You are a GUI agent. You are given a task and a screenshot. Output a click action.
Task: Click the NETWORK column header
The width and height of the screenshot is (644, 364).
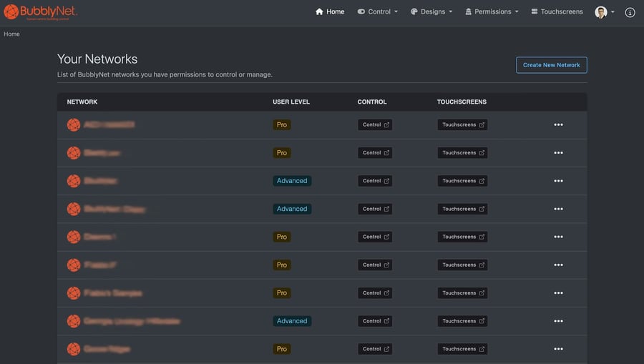click(82, 102)
